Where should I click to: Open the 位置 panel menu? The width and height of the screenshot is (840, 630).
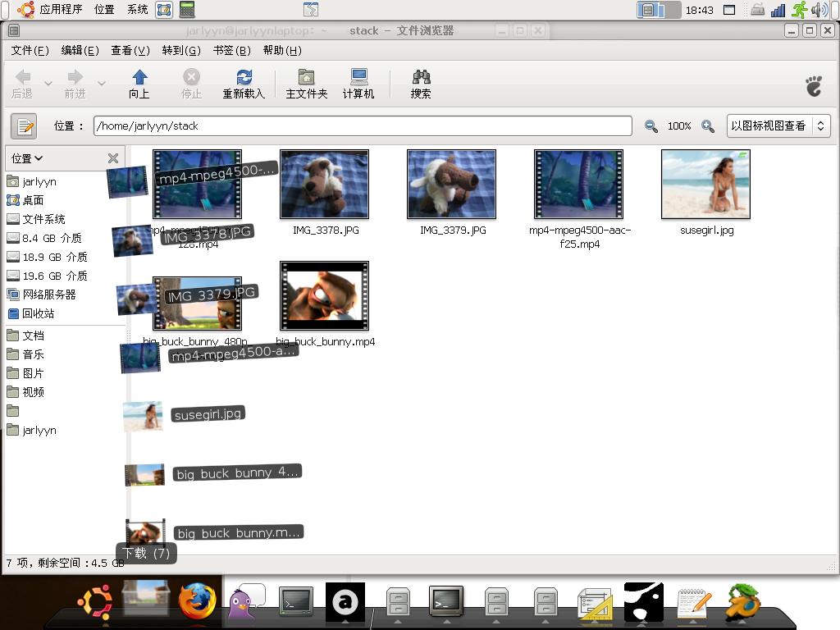(x=104, y=10)
